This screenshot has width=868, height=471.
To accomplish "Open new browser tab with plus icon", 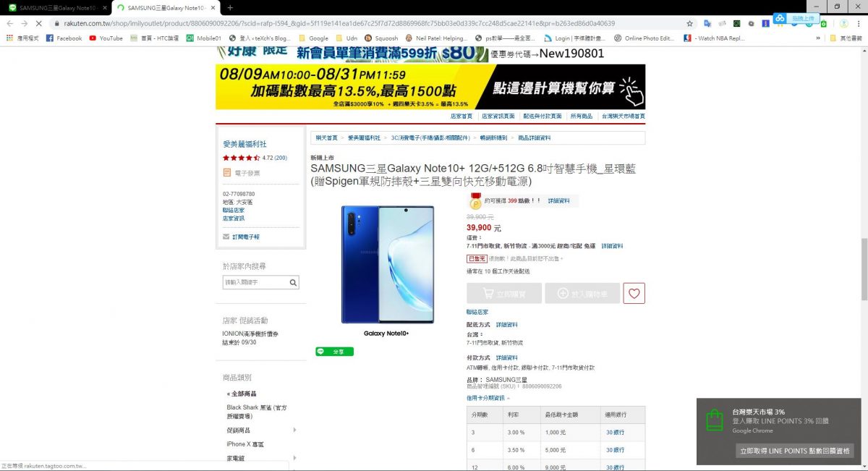I will (x=230, y=7).
